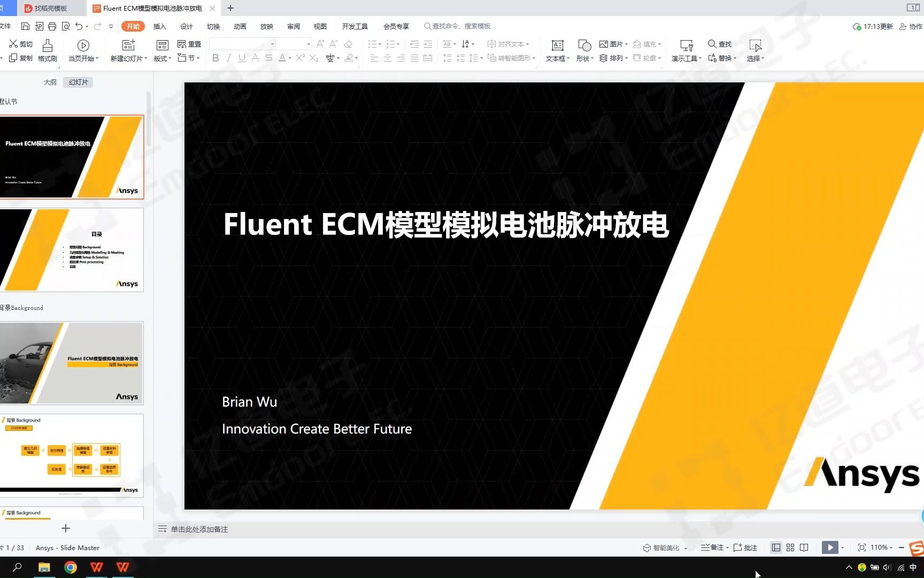Screen dimensions: 924x578
Task: Decrease font size with A- icon
Action: coord(334,44)
